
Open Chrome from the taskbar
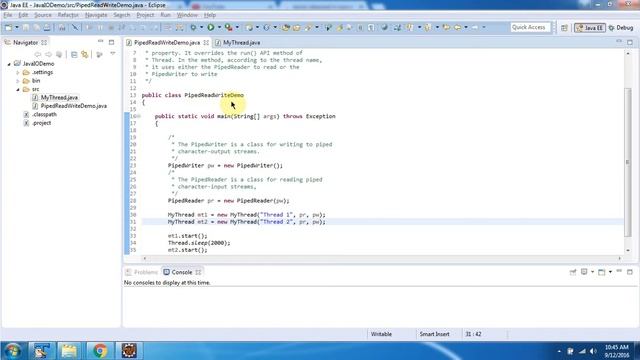coord(100,351)
